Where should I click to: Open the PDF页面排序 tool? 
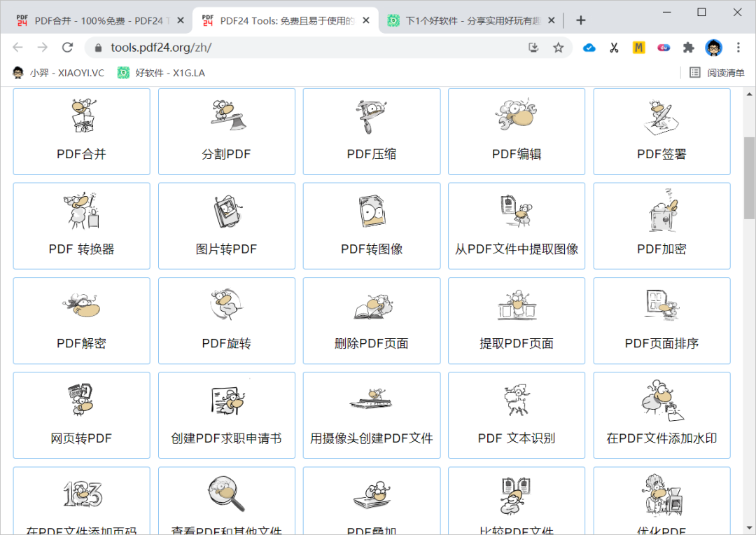pos(661,321)
